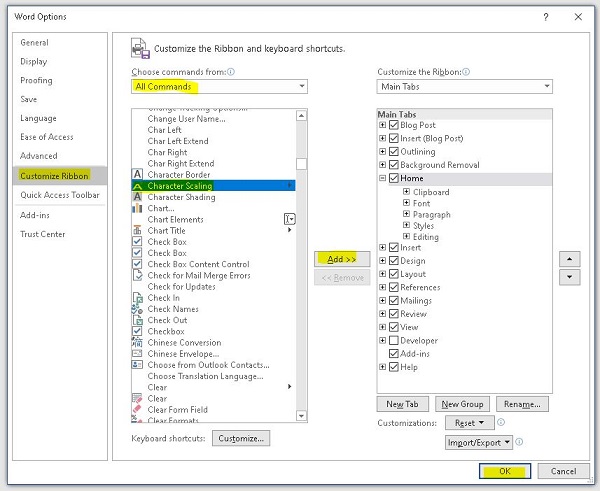Toggle the References tab checkbox
Image resolution: width=600 pixels, height=491 pixels.
click(394, 287)
